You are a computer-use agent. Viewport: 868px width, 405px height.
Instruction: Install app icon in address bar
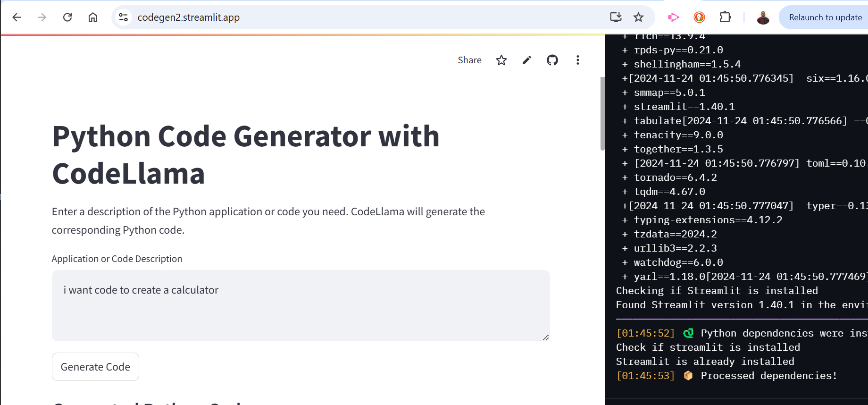(616, 17)
